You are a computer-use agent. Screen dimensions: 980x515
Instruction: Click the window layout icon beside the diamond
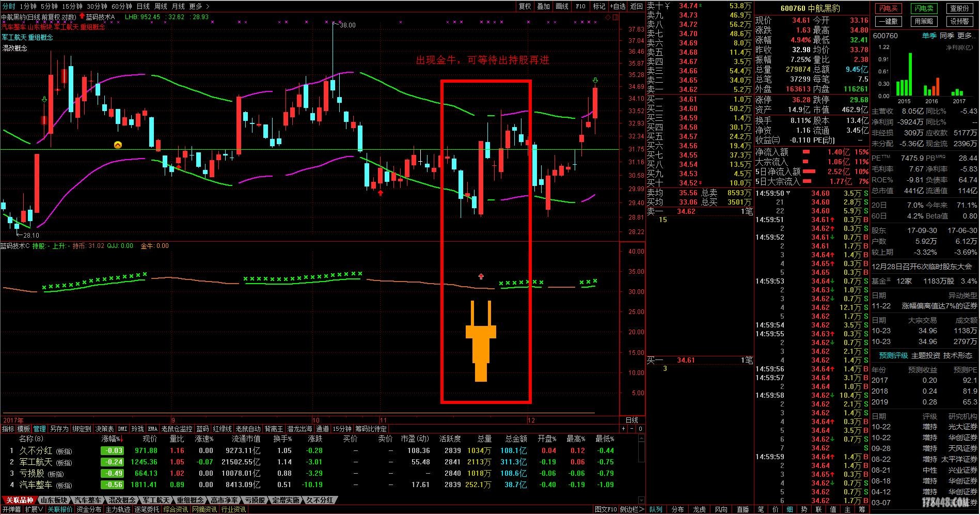click(x=615, y=17)
